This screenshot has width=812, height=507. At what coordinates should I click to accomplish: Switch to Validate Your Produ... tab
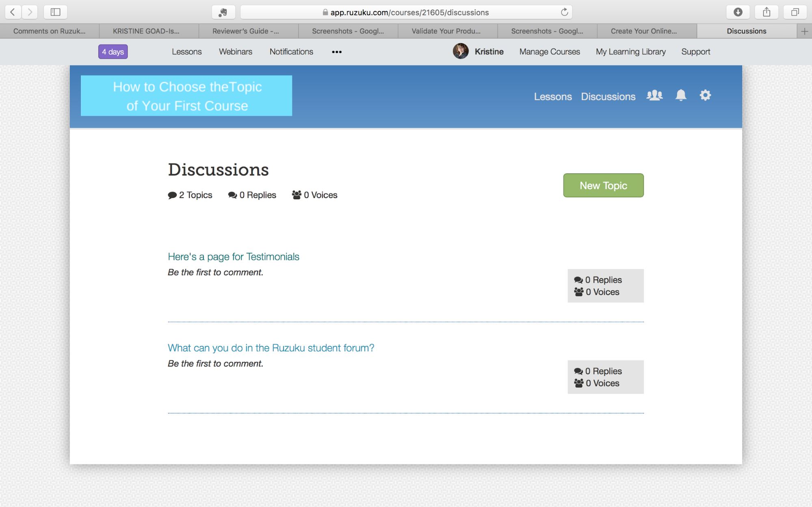click(x=446, y=31)
